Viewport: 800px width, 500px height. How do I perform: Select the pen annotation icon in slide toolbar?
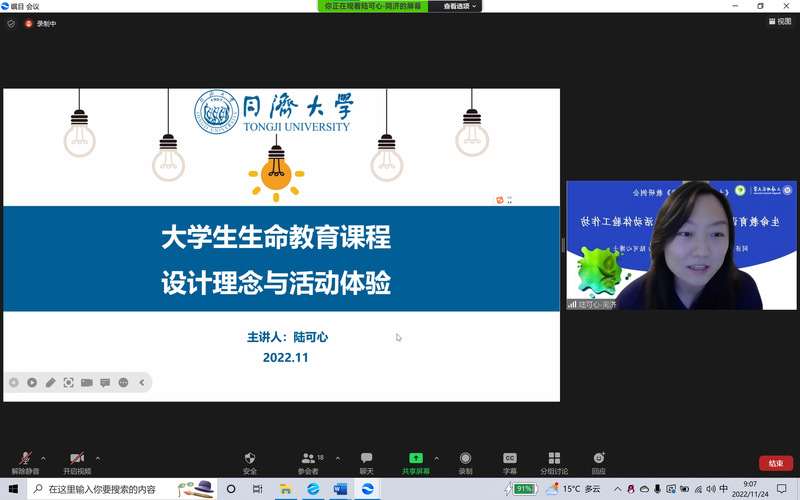pos(51,382)
